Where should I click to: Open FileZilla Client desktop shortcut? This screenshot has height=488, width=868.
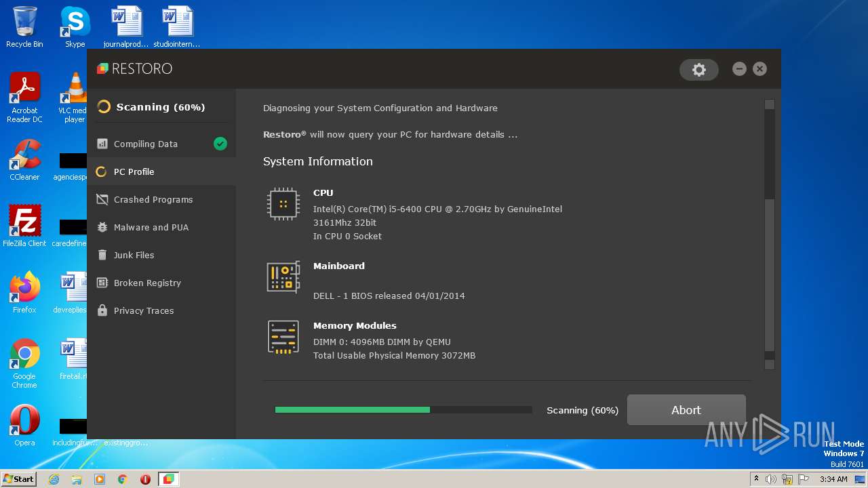click(x=24, y=226)
